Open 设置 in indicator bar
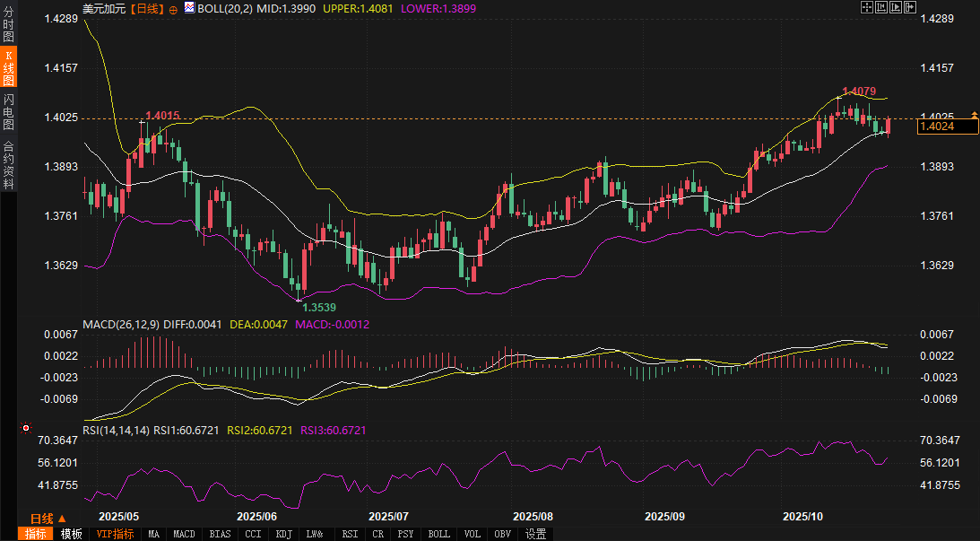980x541 pixels. pos(535,534)
